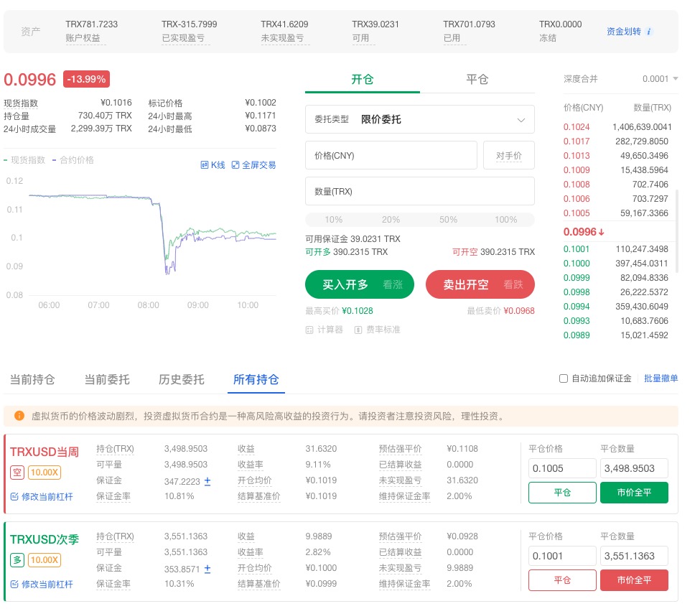
Task: Set quantity slider to 100%
Action: pyautogui.click(x=506, y=220)
